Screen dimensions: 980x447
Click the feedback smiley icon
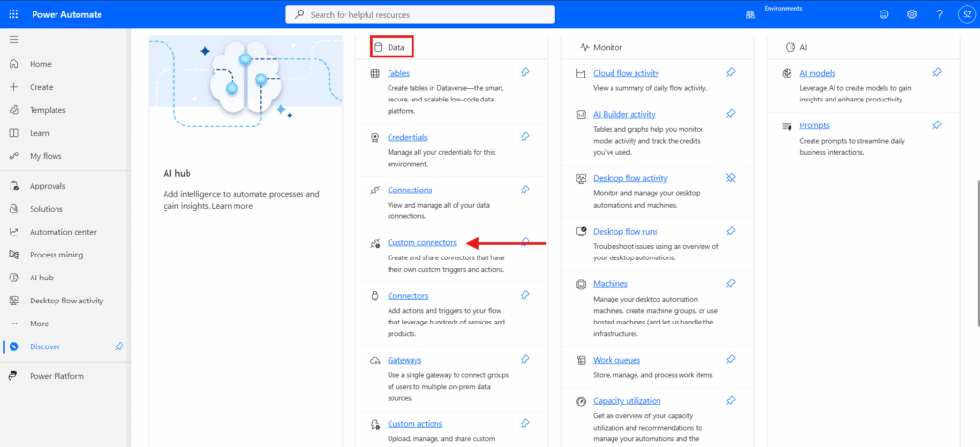pos(883,14)
